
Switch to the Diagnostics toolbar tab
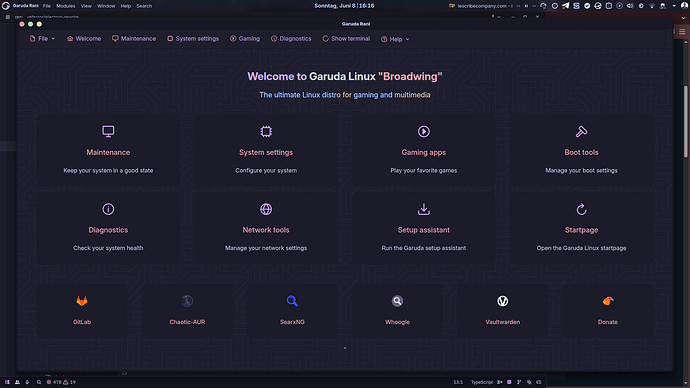(291, 39)
